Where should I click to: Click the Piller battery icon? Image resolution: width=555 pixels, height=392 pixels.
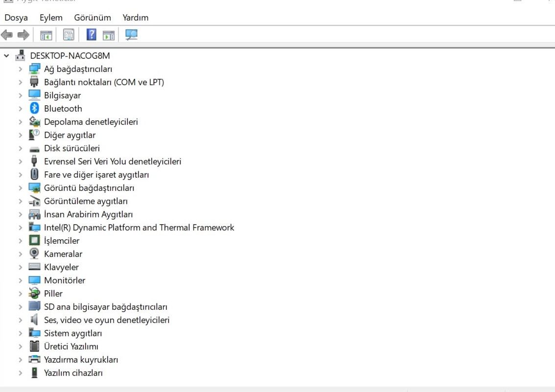[x=34, y=293]
